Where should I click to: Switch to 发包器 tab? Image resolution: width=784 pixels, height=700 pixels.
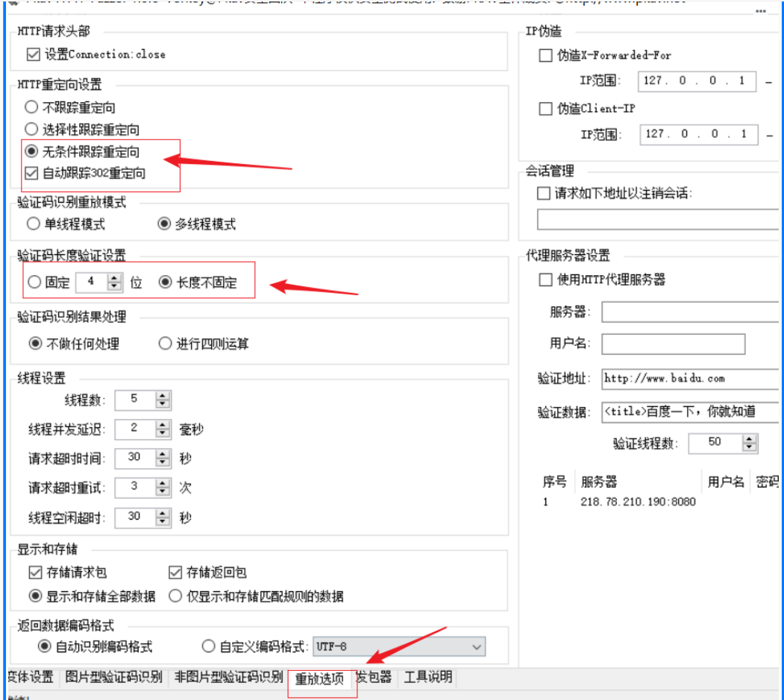click(x=374, y=677)
